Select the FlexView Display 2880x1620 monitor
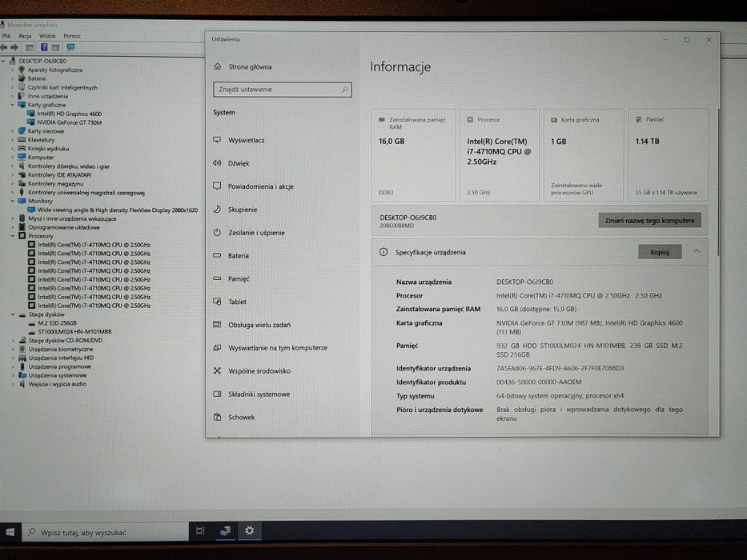 (x=118, y=210)
